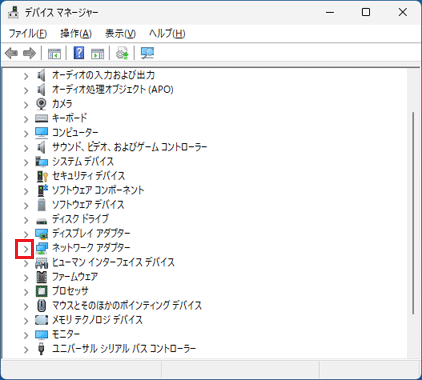Open Help via the question mark icon
The height and width of the screenshot is (380, 422).
(x=79, y=53)
